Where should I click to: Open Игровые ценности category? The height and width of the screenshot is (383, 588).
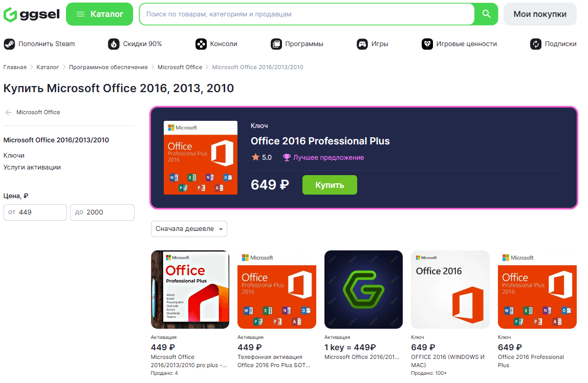tap(467, 44)
